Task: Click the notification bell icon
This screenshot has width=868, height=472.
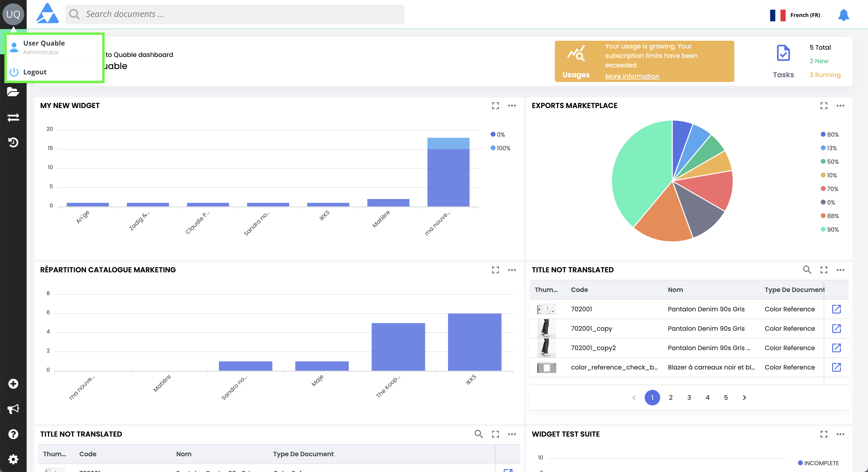Action: click(843, 15)
